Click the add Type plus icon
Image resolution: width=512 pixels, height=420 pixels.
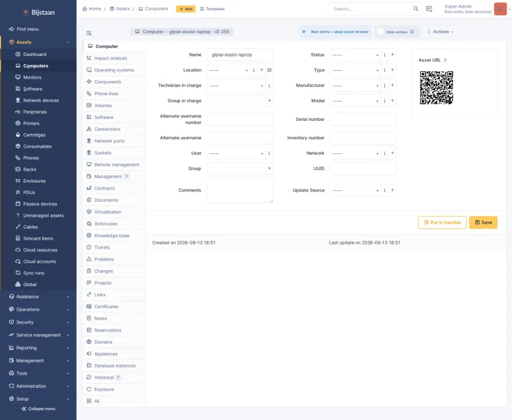[x=392, y=70]
